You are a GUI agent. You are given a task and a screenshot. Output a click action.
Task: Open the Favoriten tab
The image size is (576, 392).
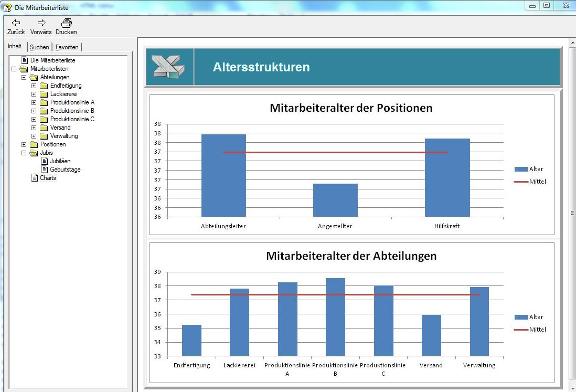[x=67, y=47]
